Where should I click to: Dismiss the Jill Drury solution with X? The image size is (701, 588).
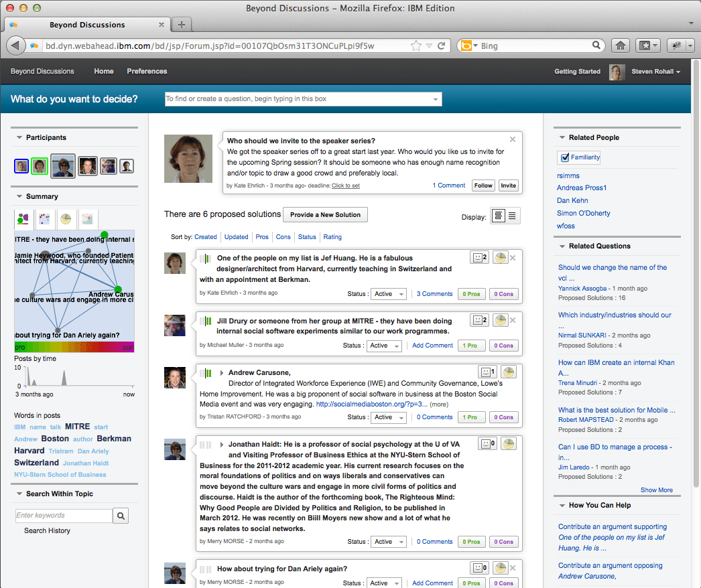tap(513, 320)
